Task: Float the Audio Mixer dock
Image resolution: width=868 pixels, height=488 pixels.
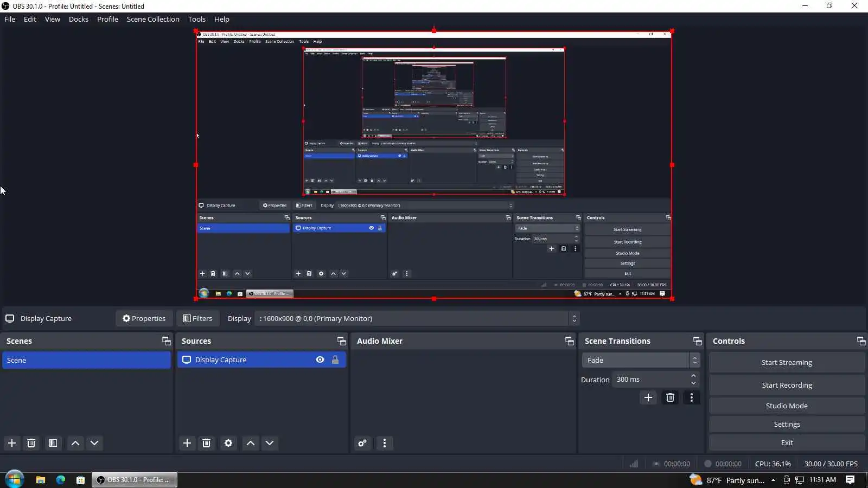Action: coord(570,341)
